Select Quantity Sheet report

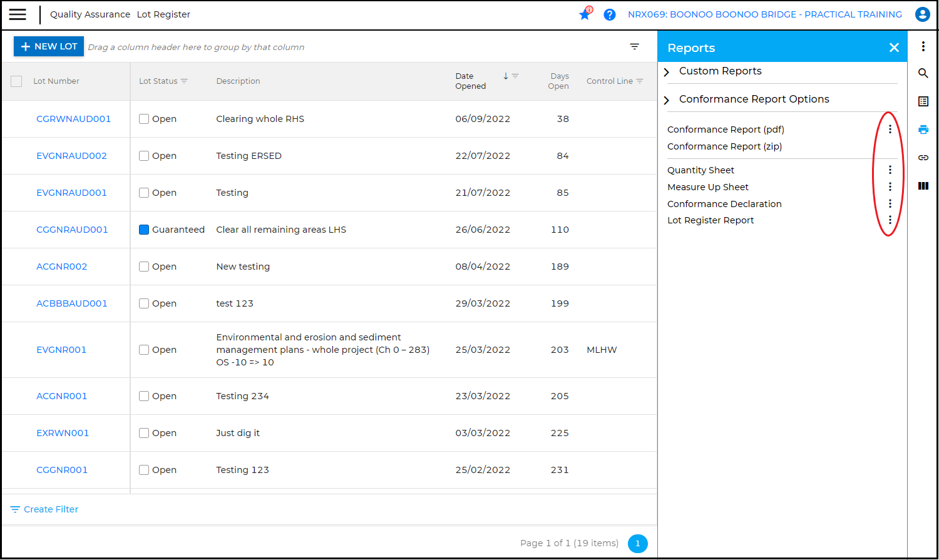[700, 170]
